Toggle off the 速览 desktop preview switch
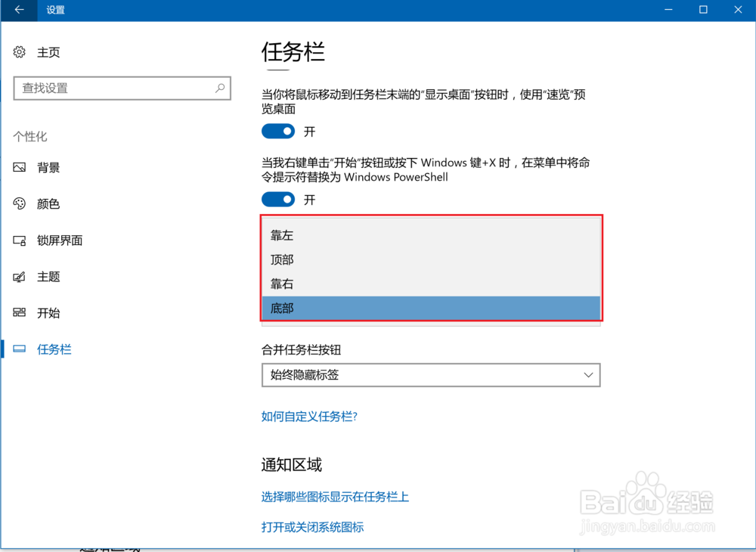 point(278,131)
